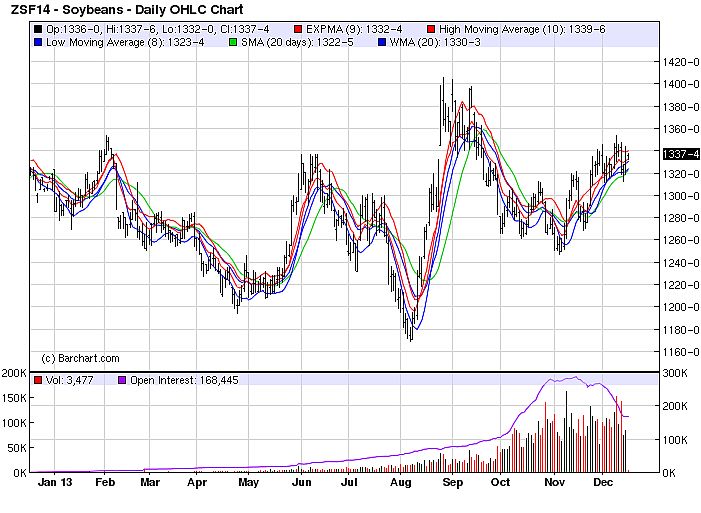Click the Barchart.com copyright text

coord(80,358)
